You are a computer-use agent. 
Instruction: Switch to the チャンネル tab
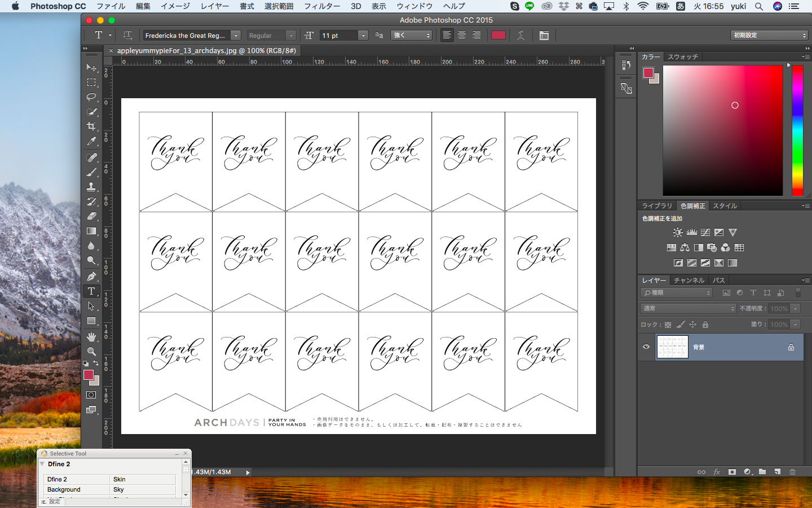(689, 281)
